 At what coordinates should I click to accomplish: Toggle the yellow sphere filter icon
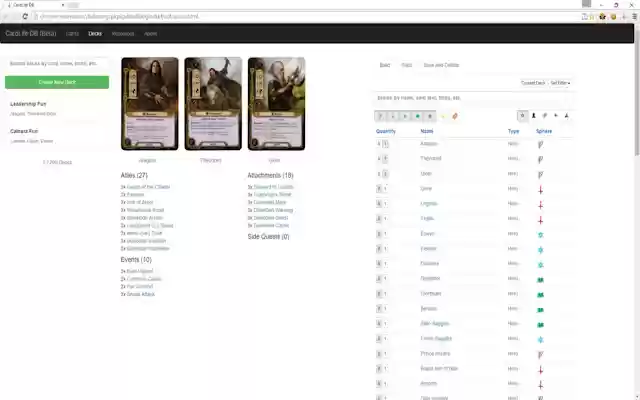(x=443, y=116)
